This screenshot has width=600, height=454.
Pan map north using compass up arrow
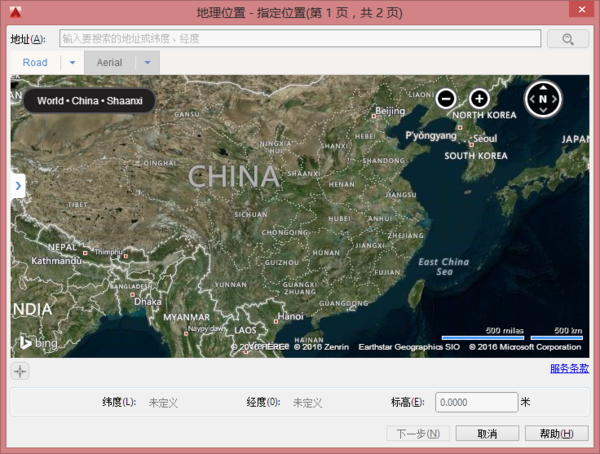coord(543,88)
